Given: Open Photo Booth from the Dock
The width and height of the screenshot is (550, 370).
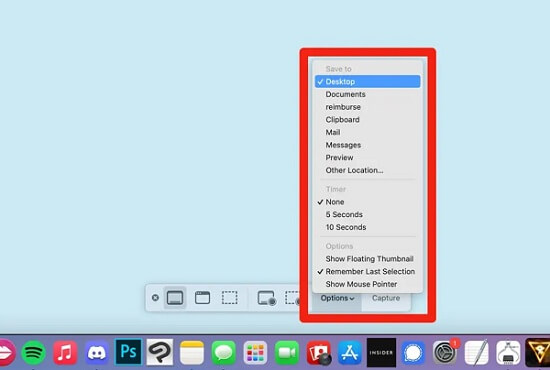Looking at the screenshot, I should [x=318, y=352].
